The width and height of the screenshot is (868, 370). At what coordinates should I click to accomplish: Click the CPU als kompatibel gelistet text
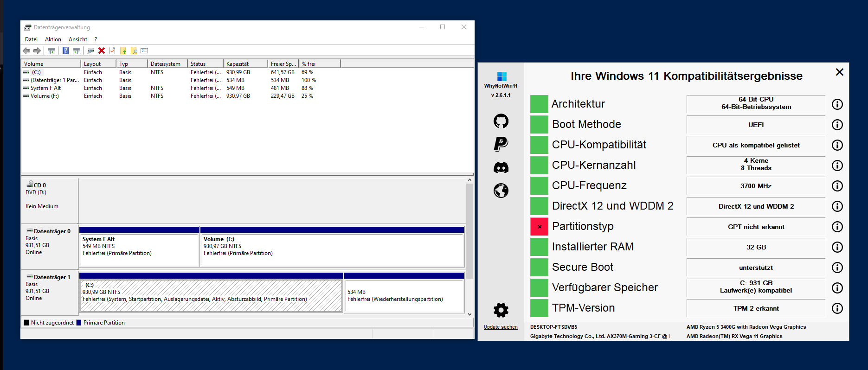(x=756, y=145)
